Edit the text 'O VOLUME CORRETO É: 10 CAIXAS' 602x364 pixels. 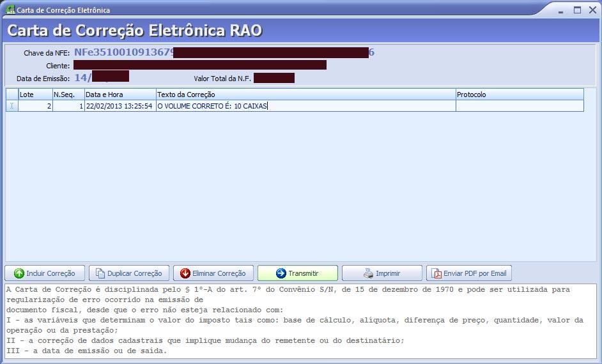click(305, 106)
